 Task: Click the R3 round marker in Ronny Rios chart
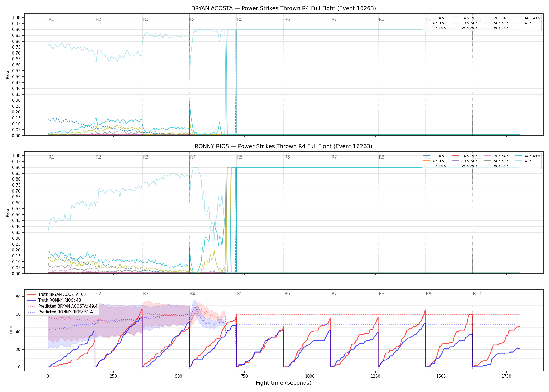coord(146,157)
